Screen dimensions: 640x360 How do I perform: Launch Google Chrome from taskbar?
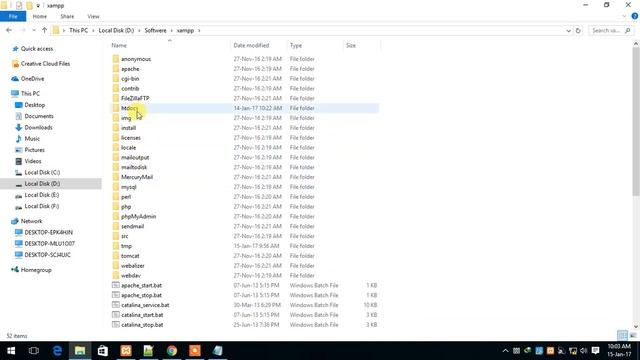pos(172,351)
